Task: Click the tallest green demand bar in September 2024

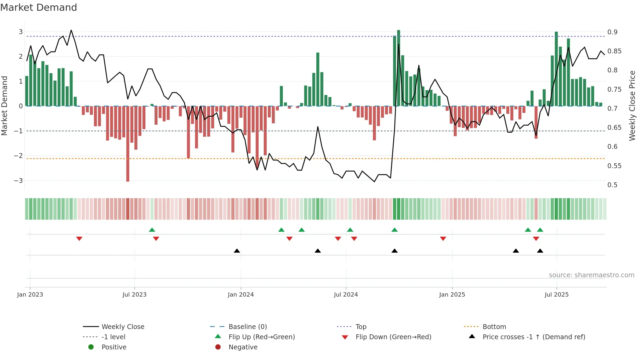Action: (399, 68)
